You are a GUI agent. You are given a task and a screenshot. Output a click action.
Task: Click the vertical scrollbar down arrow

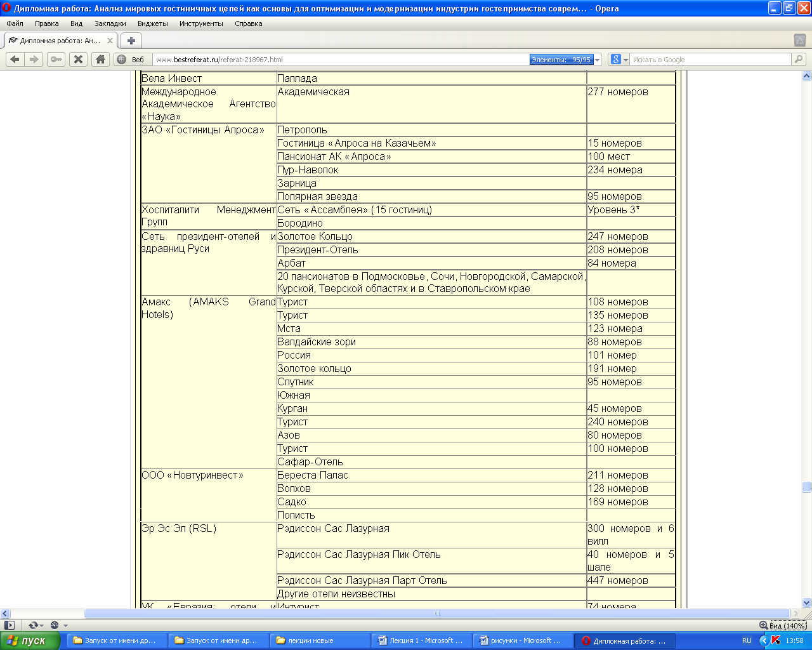click(x=806, y=602)
